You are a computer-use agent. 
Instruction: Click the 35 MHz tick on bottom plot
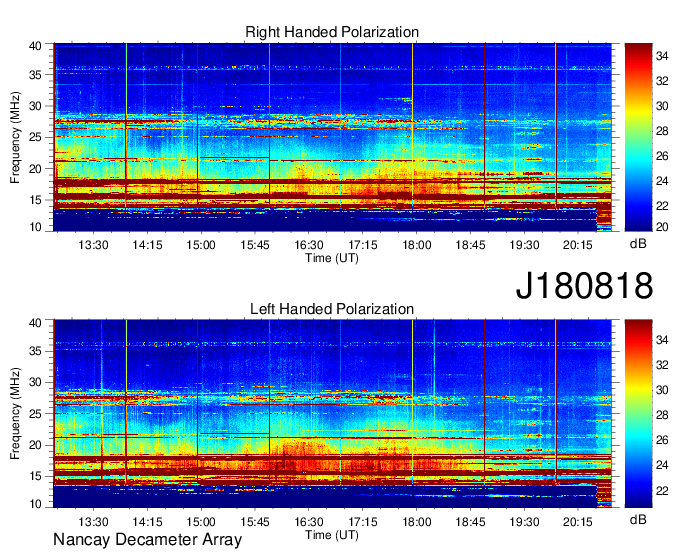point(36,351)
